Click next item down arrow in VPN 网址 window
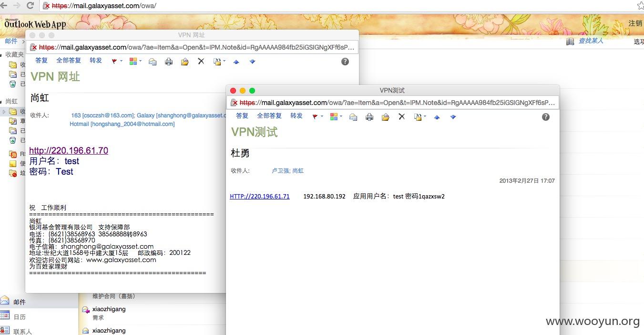This screenshot has height=335, width=644. click(253, 62)
